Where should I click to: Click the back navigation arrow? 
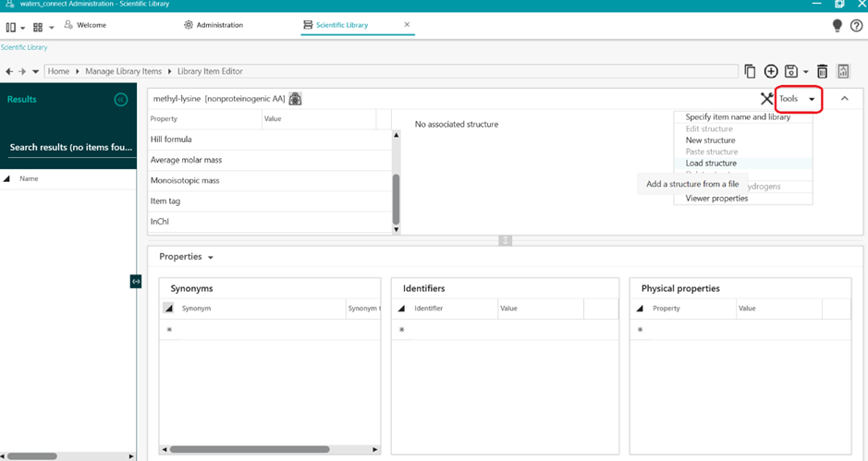(x=9, y=71)
